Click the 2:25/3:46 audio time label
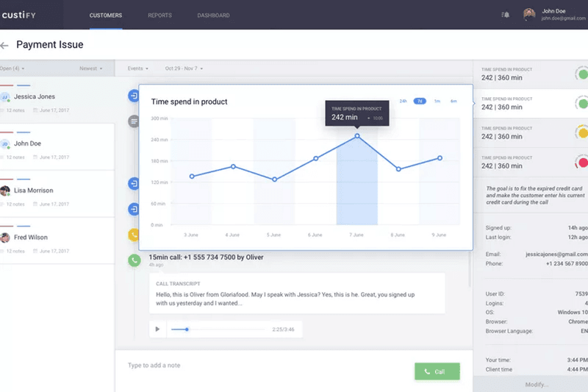The image size is (588, 392). (283, 329)
